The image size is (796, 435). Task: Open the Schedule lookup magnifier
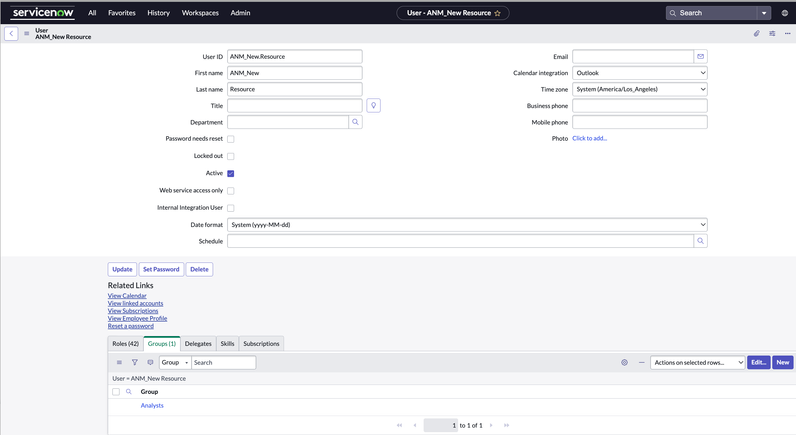pos(701,241)
